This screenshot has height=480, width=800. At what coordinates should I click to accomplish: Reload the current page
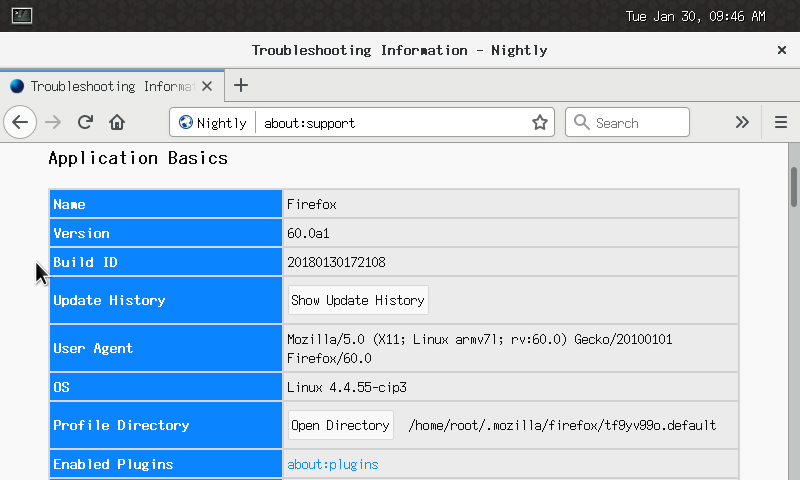coord(85,122)
